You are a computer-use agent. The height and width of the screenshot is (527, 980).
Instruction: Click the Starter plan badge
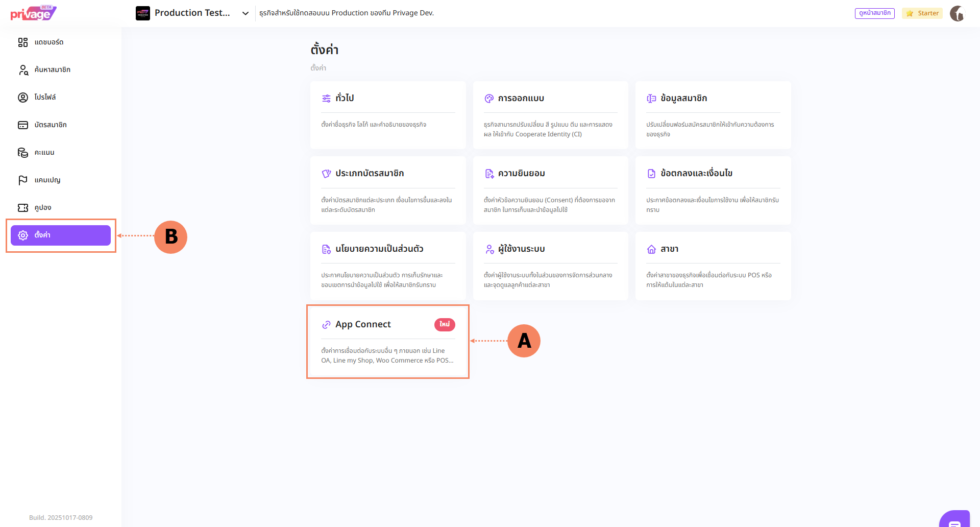click(922, 13)
